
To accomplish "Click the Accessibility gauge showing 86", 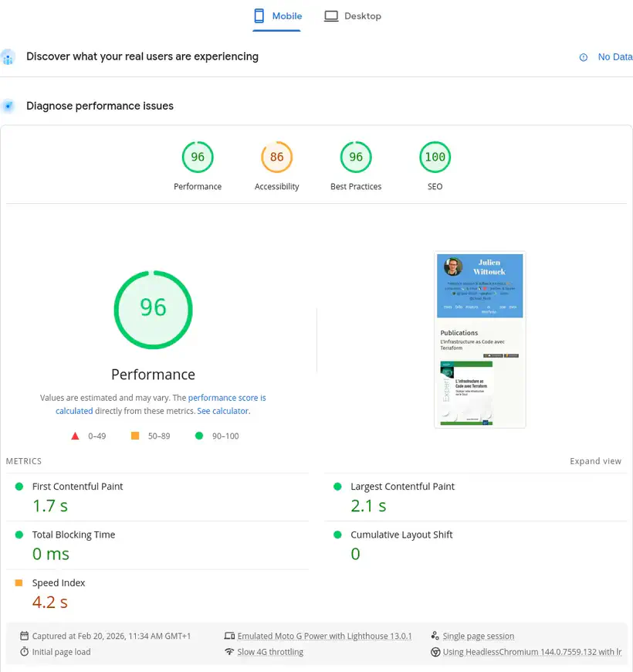I will (x=276, y=157).
